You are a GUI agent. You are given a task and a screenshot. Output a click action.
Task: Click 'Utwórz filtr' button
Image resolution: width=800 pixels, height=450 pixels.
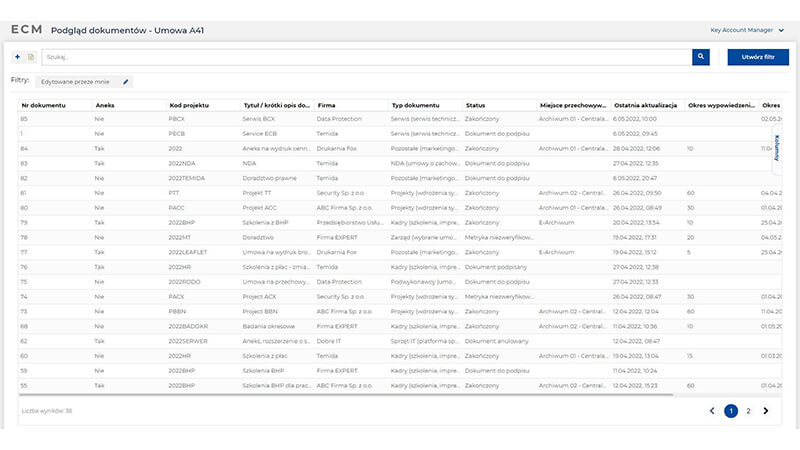pyautogui.click(x=758, y=57)
